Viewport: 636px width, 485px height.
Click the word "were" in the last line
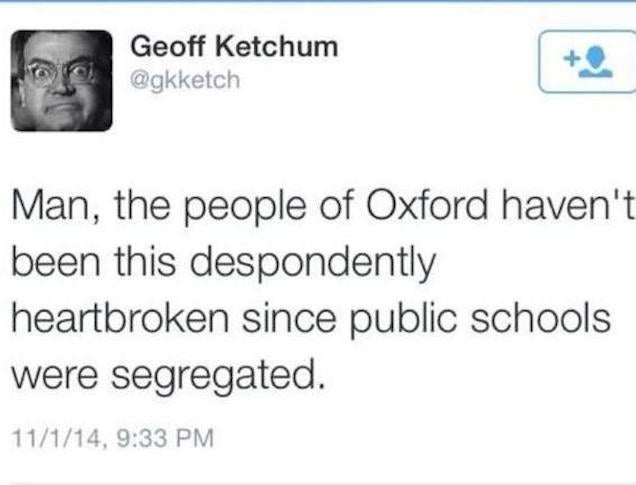(x=53, y=375)
